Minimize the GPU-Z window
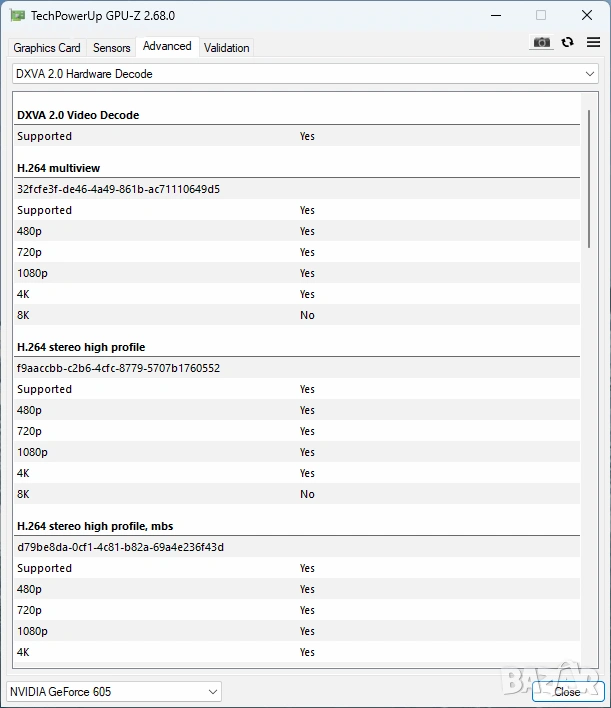The image size is (611, 708). click(x=495, y=15)
